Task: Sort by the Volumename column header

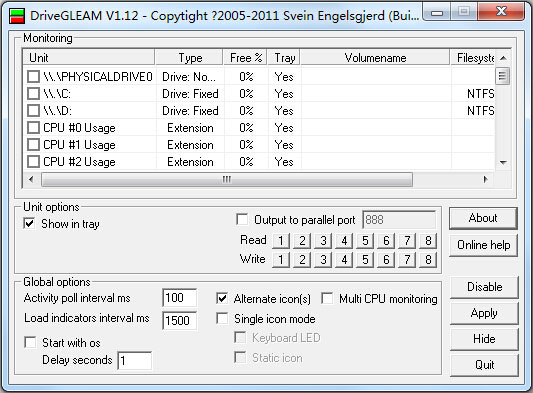Action: [x=375, y=57]
